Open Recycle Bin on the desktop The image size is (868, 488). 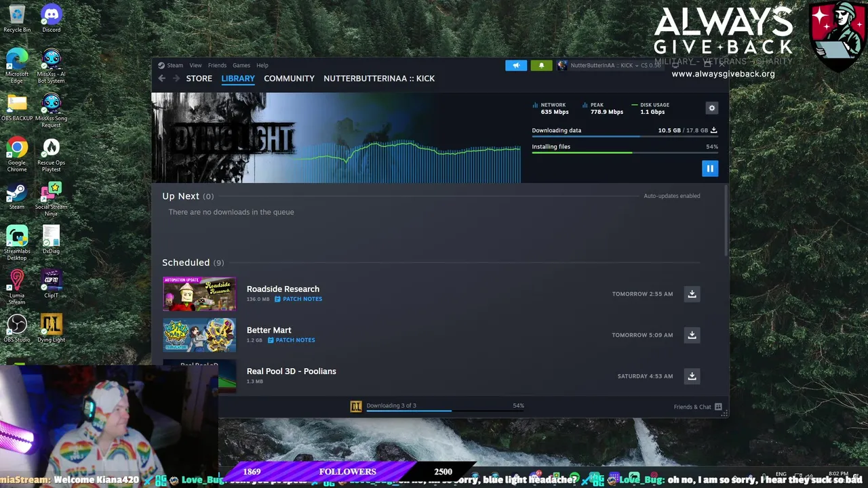click(x=17, y=18)
